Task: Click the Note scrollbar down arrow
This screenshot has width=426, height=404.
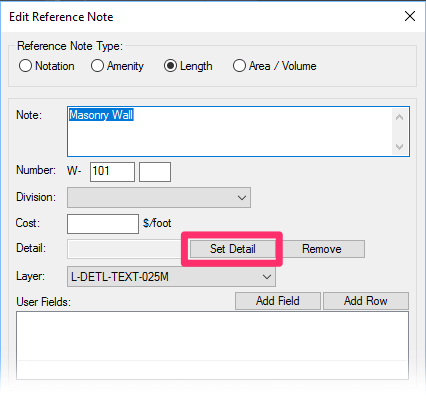Action: 399,146
